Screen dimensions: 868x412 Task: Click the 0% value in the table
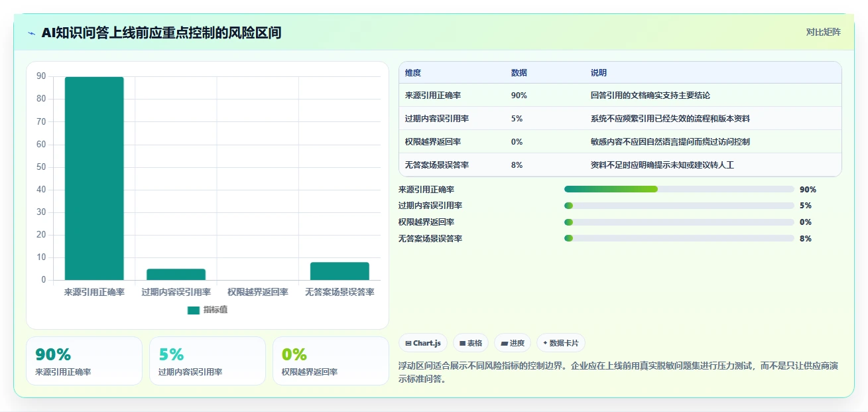click(517, 142)
